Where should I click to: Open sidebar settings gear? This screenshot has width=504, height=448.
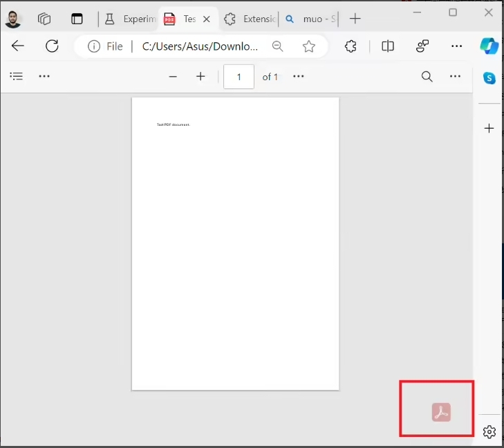point(489,432)
